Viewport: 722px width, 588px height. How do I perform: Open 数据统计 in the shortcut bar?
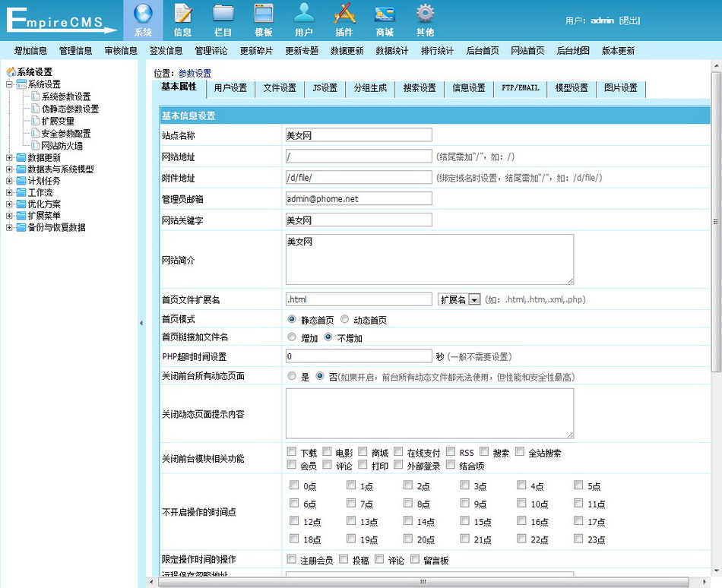click(392, 51)
